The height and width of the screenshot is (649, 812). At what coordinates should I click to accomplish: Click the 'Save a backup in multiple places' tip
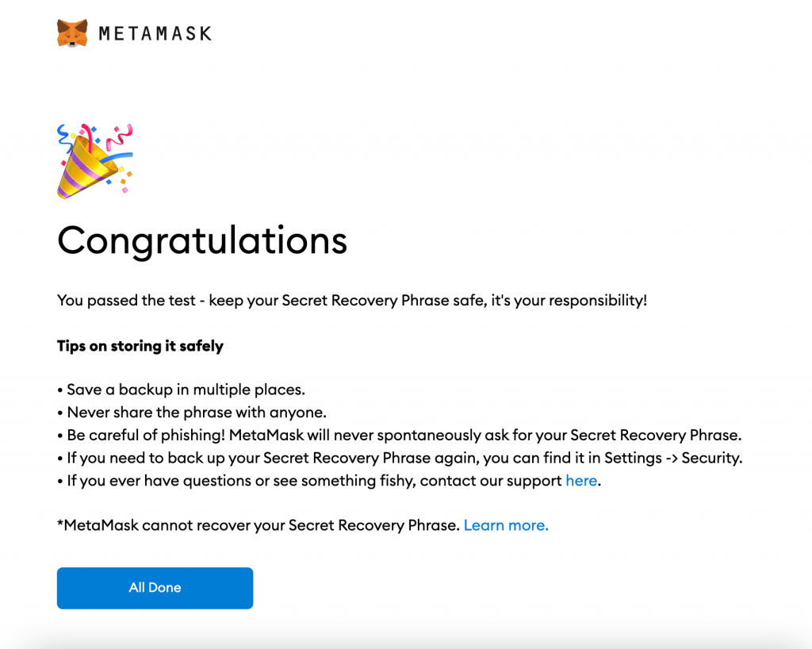(186, 390)
